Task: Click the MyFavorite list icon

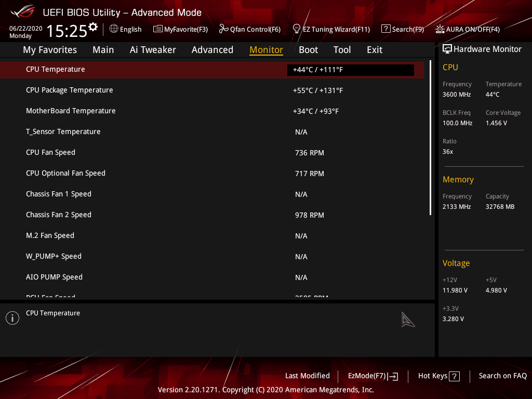Action: 158,29
